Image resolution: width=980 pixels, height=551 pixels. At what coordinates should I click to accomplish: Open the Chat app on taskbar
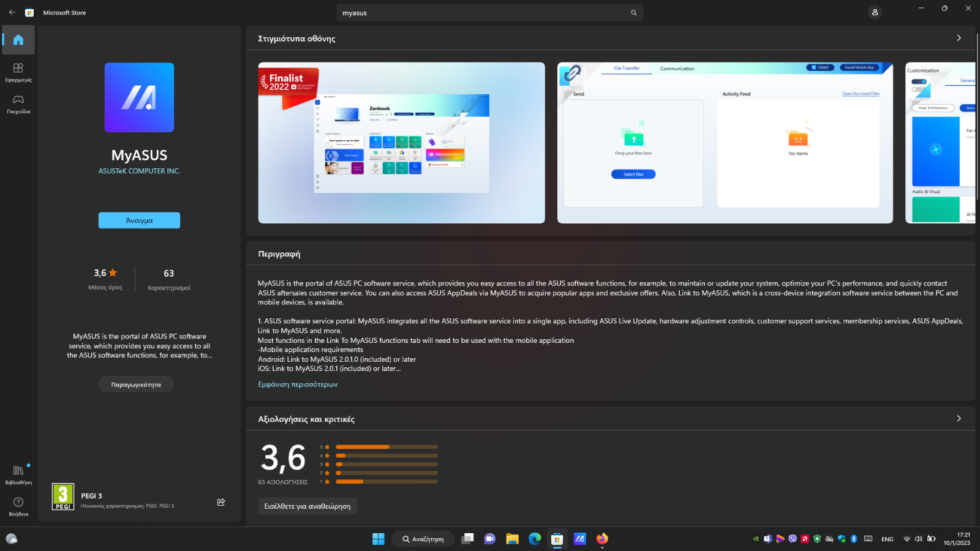pos(489,539)
